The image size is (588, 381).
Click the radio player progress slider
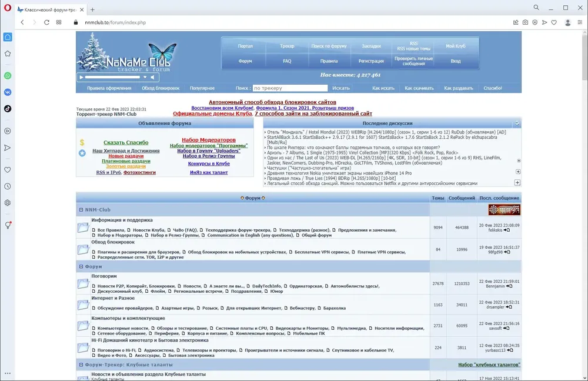click(x=112, y=77)
